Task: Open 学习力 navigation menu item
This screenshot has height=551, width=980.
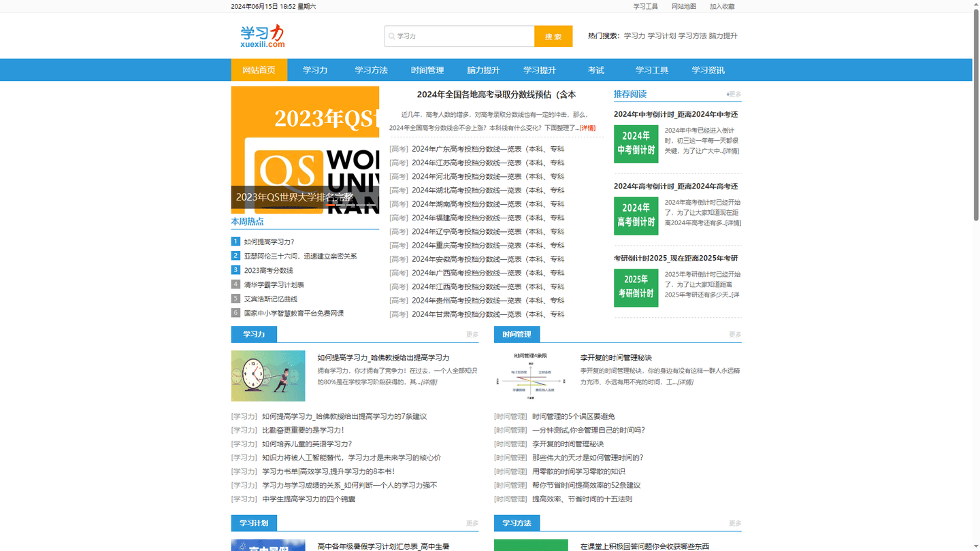Action: (315, 70)
